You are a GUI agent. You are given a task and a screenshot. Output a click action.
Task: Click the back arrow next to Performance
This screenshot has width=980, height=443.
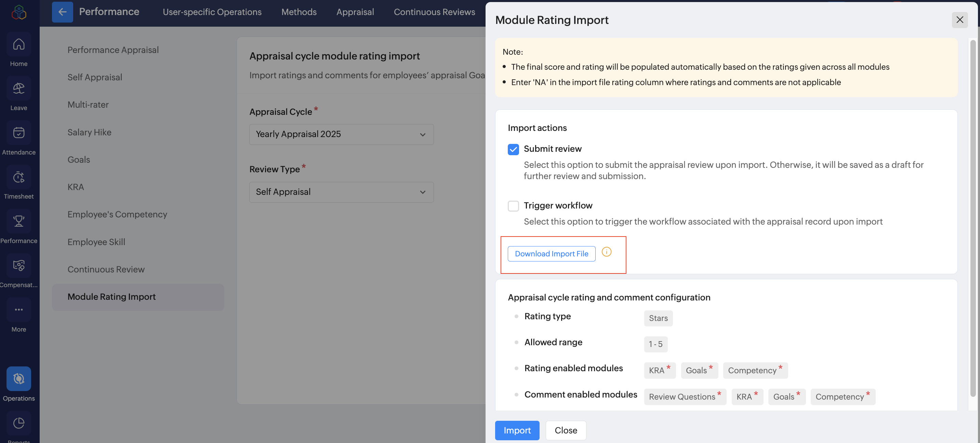[x=62, y=12]
